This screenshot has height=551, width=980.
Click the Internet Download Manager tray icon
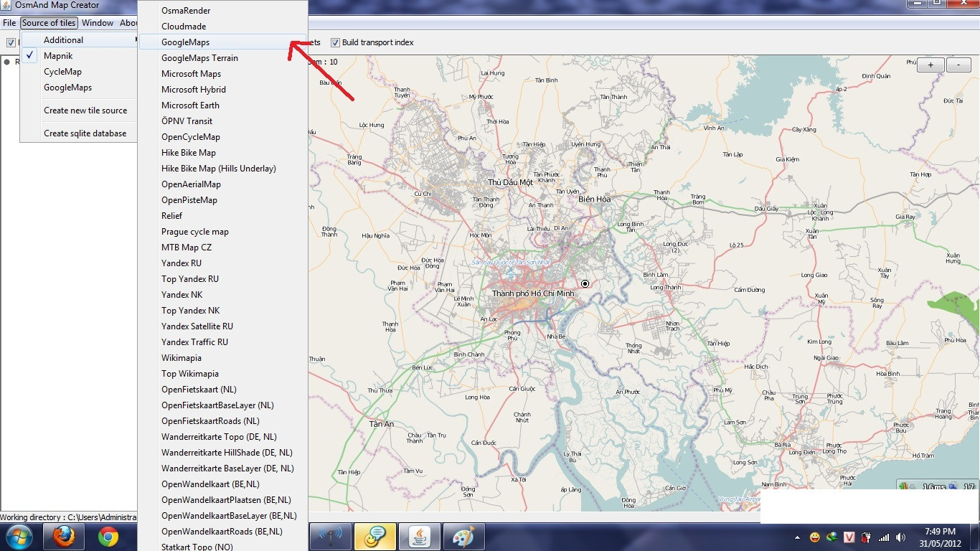tap(832, 537)
